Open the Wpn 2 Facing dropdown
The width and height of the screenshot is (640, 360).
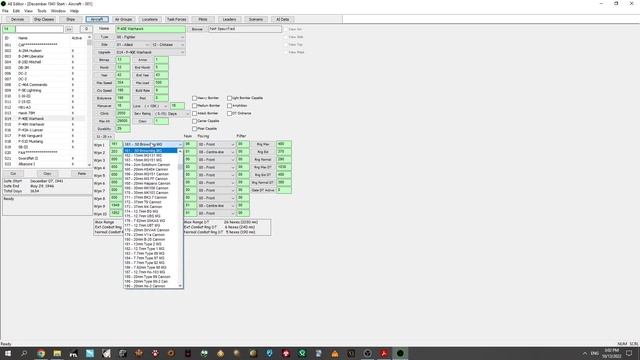coord(216,152)
